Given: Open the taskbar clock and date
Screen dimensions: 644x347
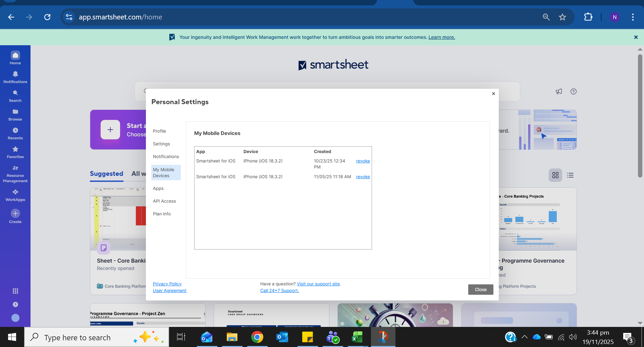Looking at the screenshot, I should [x=598, y=337].
